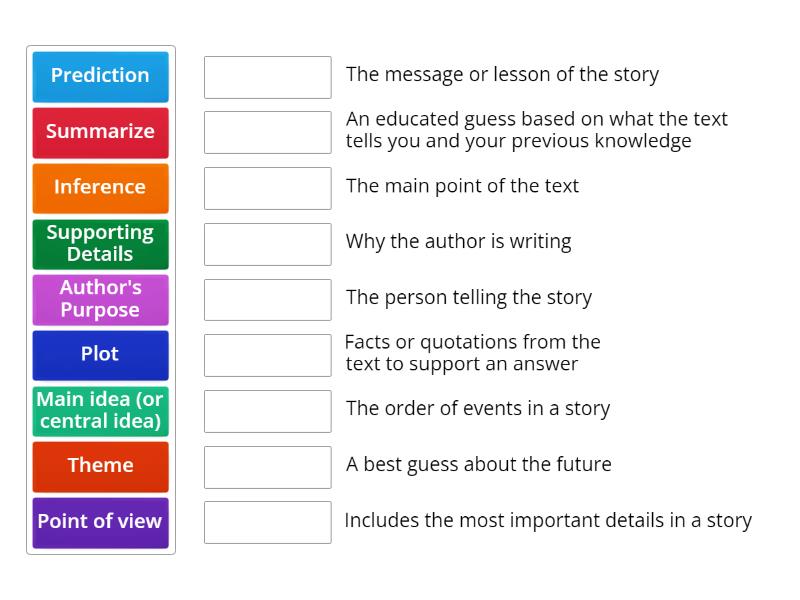Click the box beside "Includes the most important details"
This screenshot has width=800, height=600.
click(x=267, y=522)
